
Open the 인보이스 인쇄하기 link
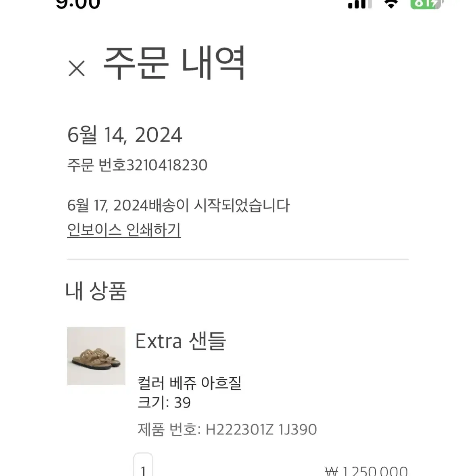pyautogui.click(x=124, y=230)
